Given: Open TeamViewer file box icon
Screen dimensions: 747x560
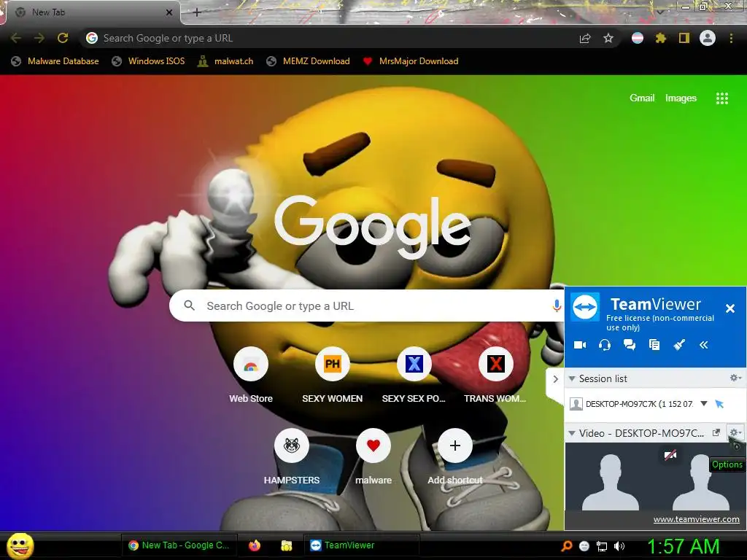Looking at the screenshot, I should pyautogui.click(x=654, y=345).
